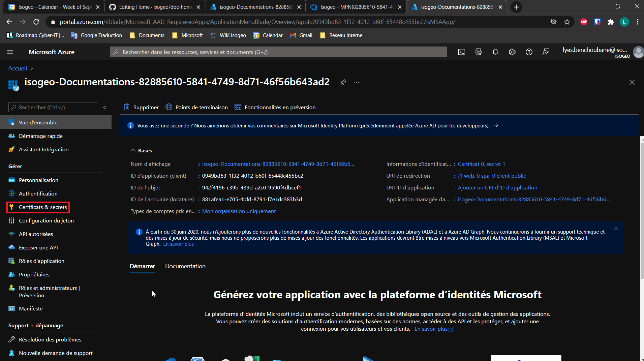Open En savoir plus external link about platform
The width and height of the screenshot is (644, 361).
434,329
